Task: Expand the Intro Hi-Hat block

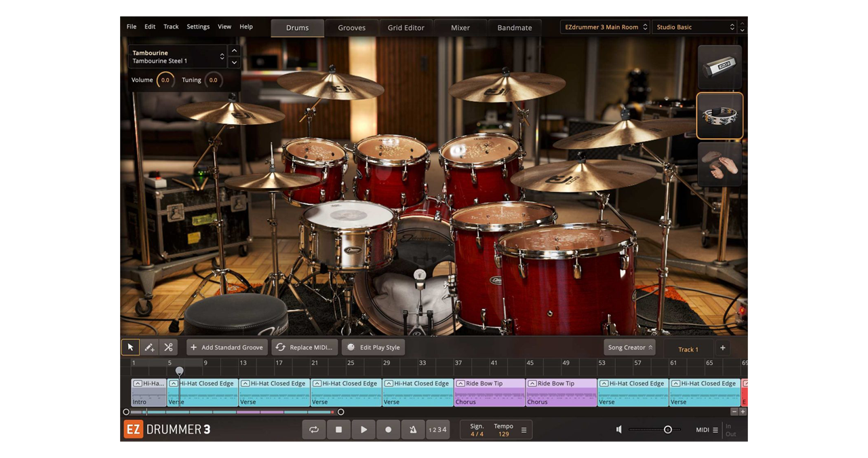Action: (137, 383)
